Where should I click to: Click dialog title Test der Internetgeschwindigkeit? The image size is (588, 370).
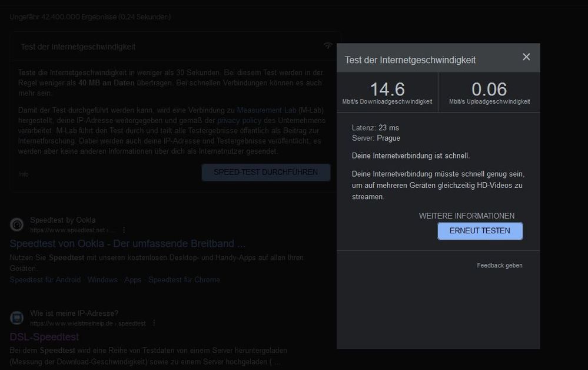point(410,60)
